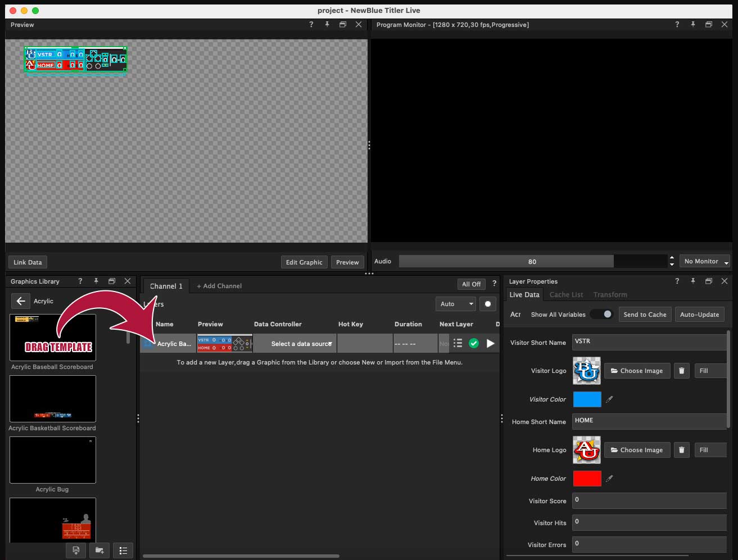Adjust the Audio level slider

tap(532, 261)
